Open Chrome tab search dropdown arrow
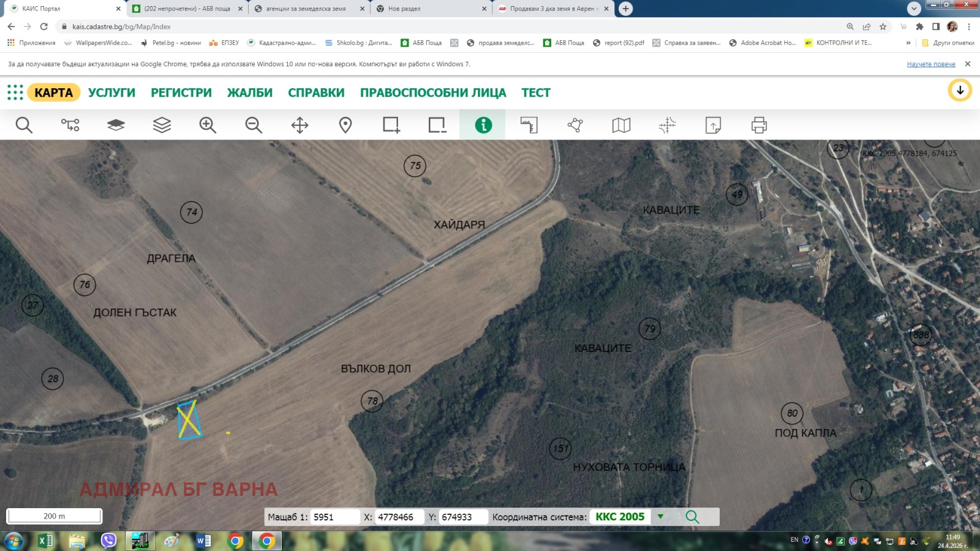Image resolution: width=980 pixels, height=551 pixels. (914, 9)
